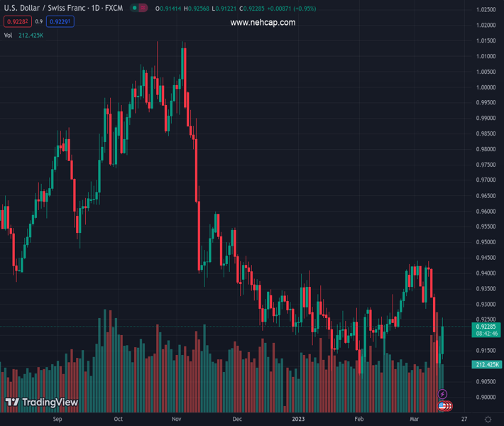
Task: Click the 0.97500 price axis label
Action: point(486,165)
